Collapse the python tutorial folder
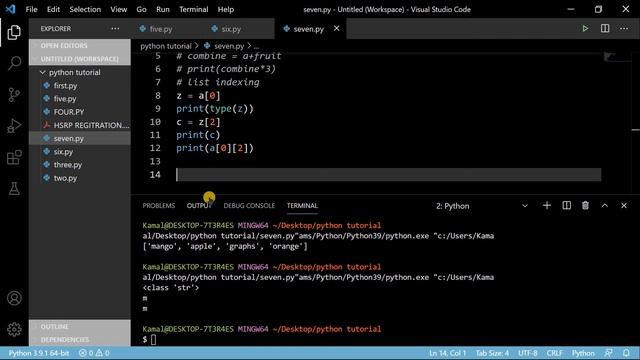Screen dimensions: 640x360 point(74,72)
